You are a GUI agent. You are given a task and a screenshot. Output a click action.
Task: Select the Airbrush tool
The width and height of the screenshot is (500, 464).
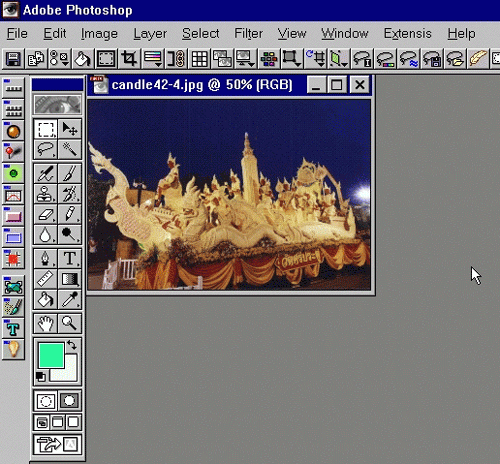coord(46,174)
